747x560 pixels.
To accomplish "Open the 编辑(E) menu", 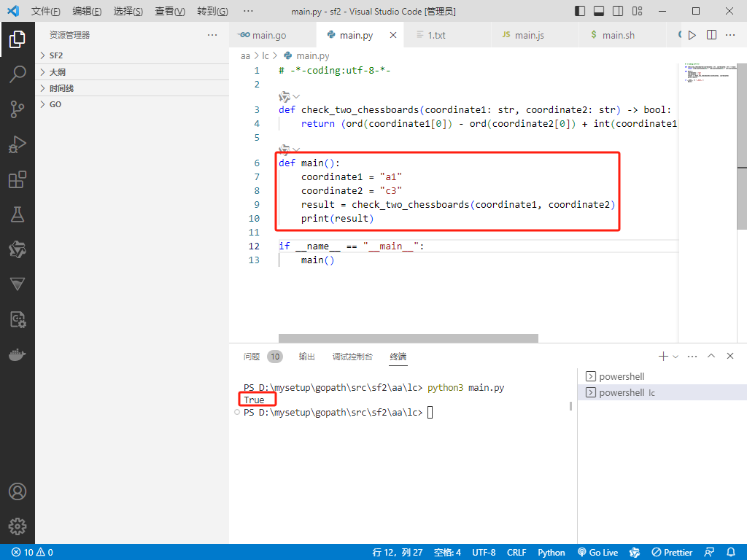I will coord(87,11).
